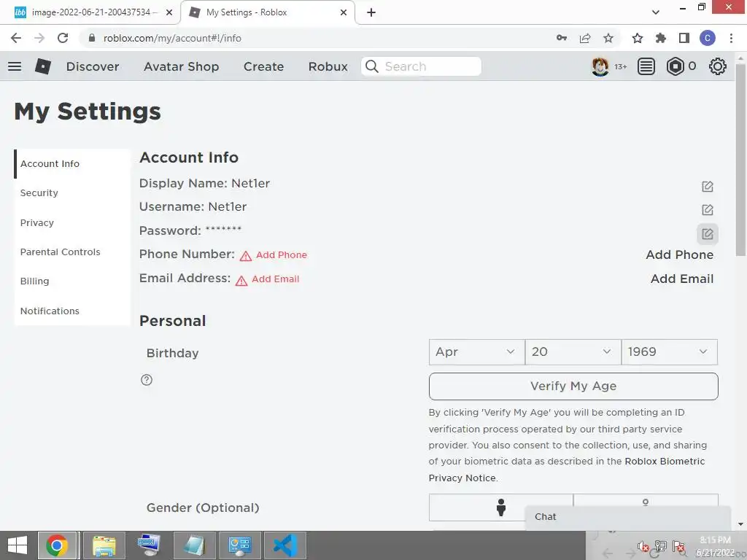
Task: Switch to the Security settings tab
Action: click(72, 192)
